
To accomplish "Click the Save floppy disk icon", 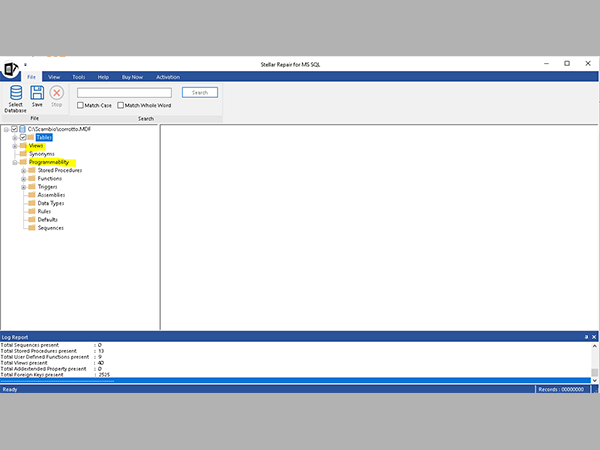I will pos(37,93).
